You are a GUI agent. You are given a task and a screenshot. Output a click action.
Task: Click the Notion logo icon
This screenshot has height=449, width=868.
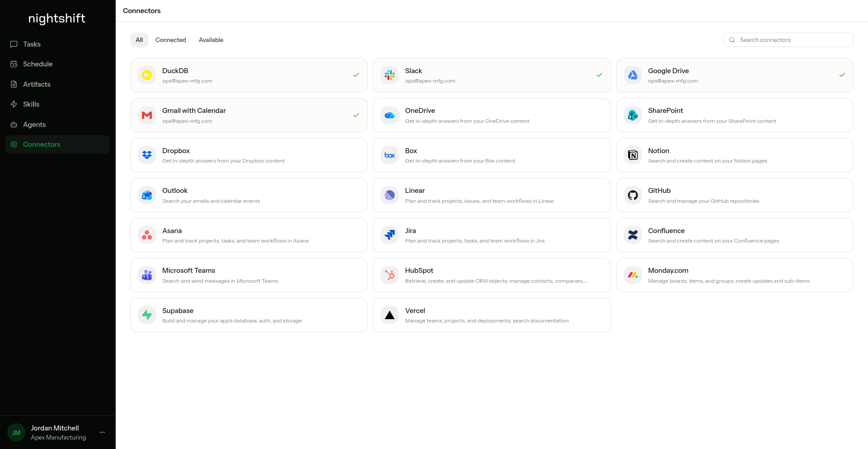633,155
